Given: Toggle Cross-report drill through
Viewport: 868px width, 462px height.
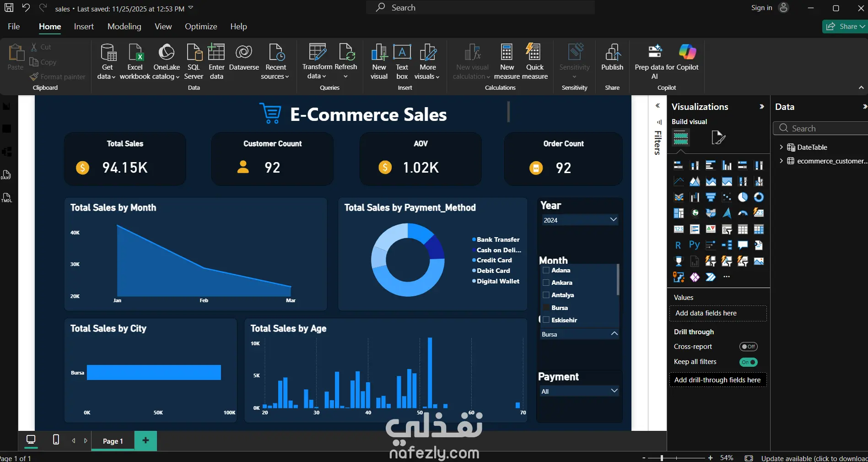Looking at the screenshot, I should click(749, 347).
